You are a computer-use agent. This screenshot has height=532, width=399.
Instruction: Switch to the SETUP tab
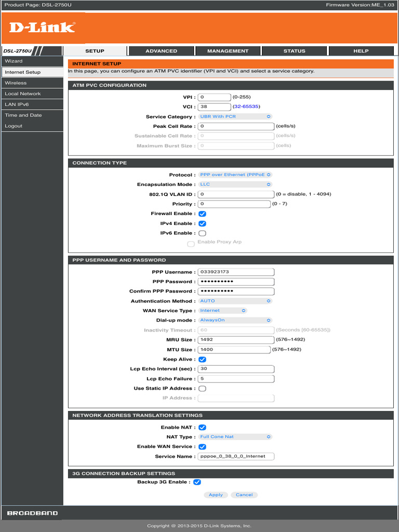[x=95, y=51]
